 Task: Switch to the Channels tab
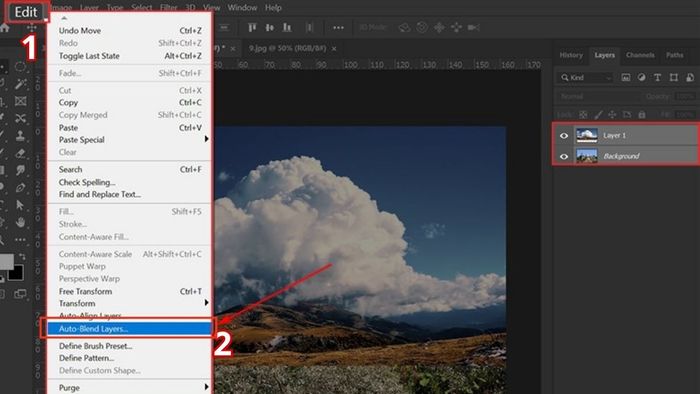coord(640,55)
